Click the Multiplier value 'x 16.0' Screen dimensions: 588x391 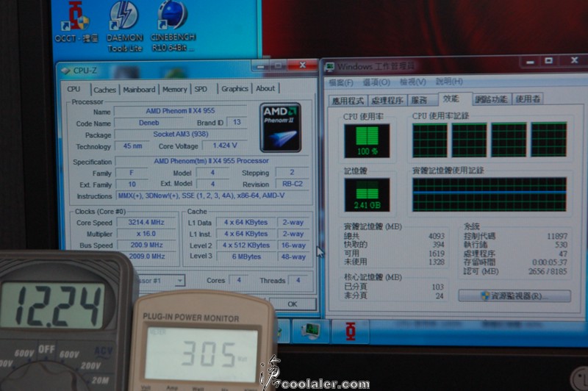pyautogui.click(x=146, y=234)
